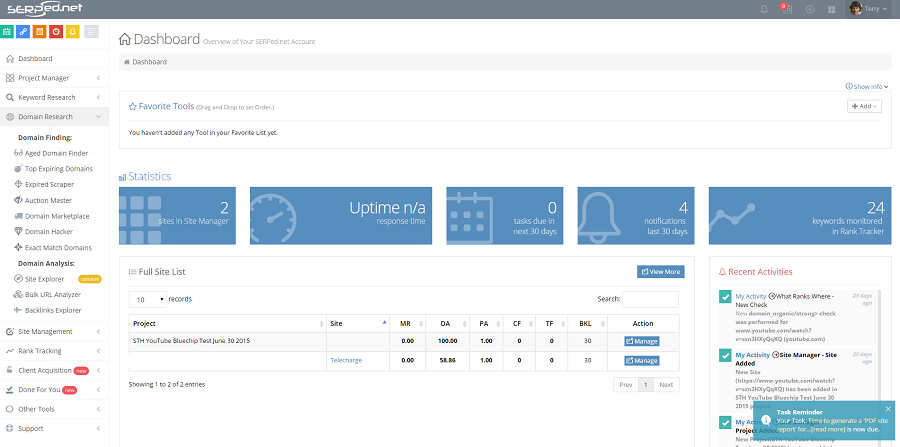Expand Other Tools menu
Viewport: 900px width, 447px height.
(x=54, y=409)
